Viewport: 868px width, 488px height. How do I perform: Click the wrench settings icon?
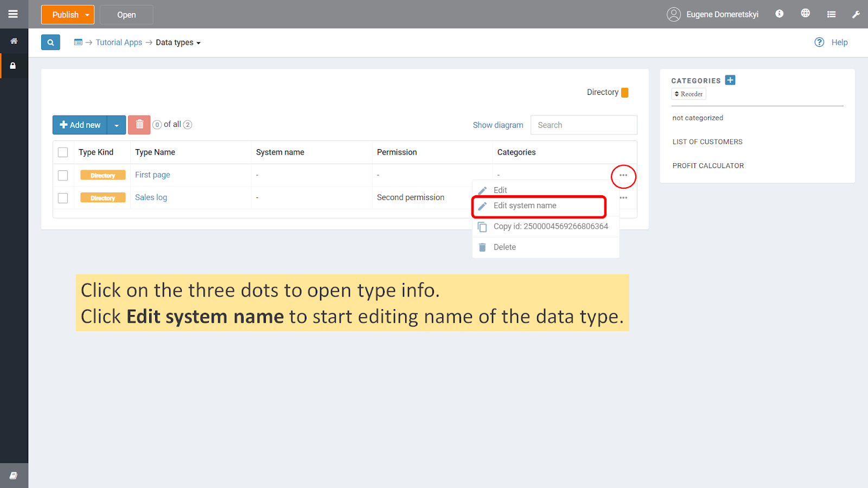coord(856,14)
